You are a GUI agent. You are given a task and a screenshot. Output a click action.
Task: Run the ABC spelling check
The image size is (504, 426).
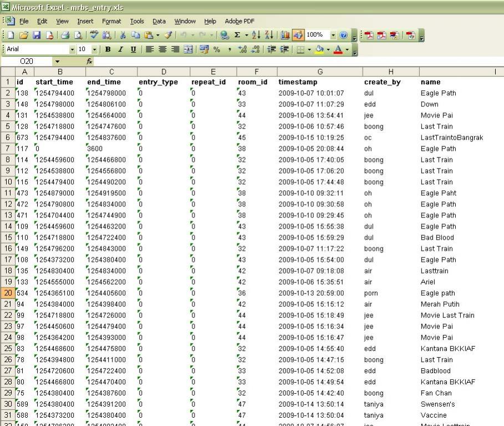click(94, 35)
